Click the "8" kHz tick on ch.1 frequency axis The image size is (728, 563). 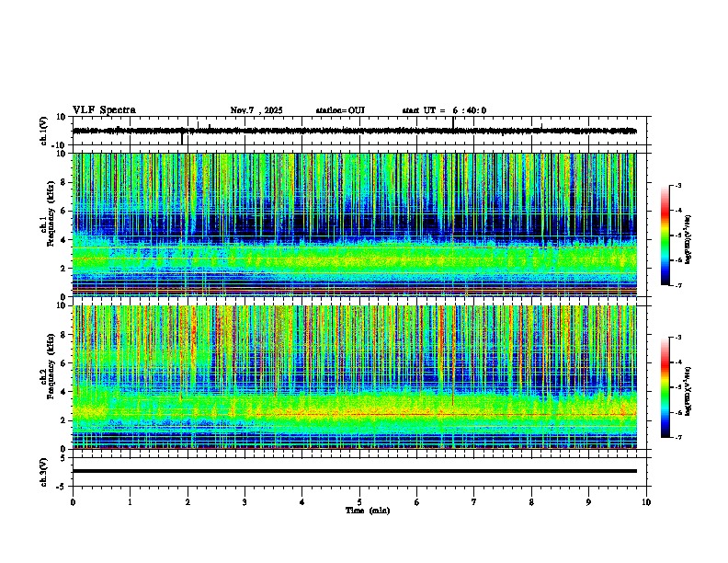63,182
